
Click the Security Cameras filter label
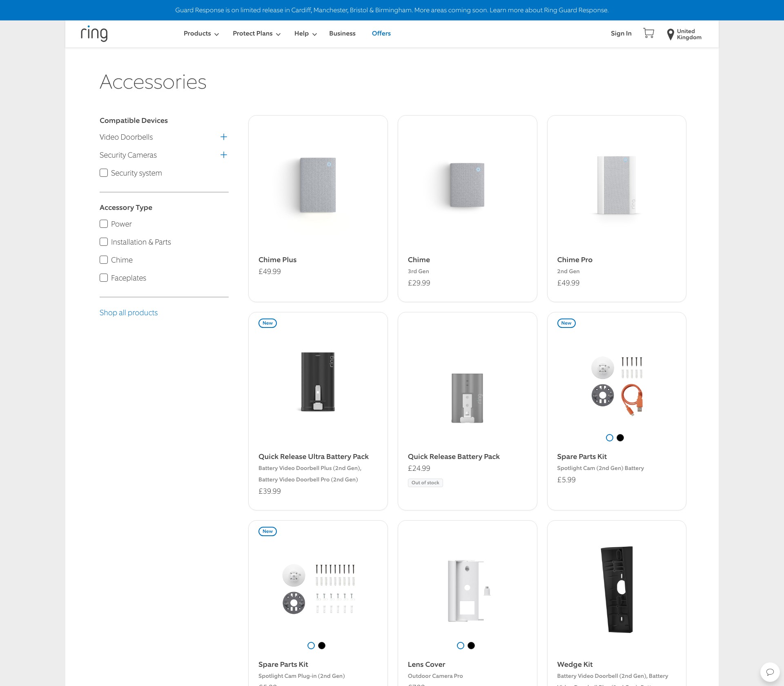tap(128, 155)
